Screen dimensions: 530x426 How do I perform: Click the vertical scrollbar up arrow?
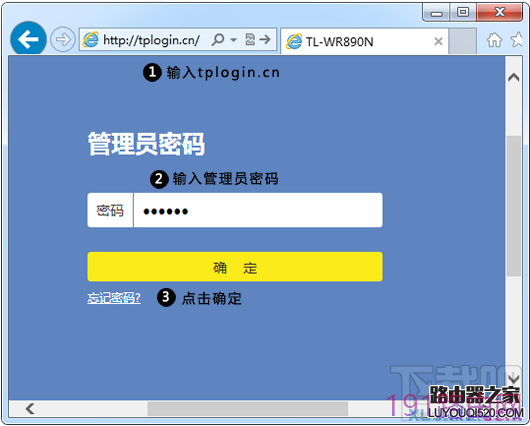coord(513,77)
